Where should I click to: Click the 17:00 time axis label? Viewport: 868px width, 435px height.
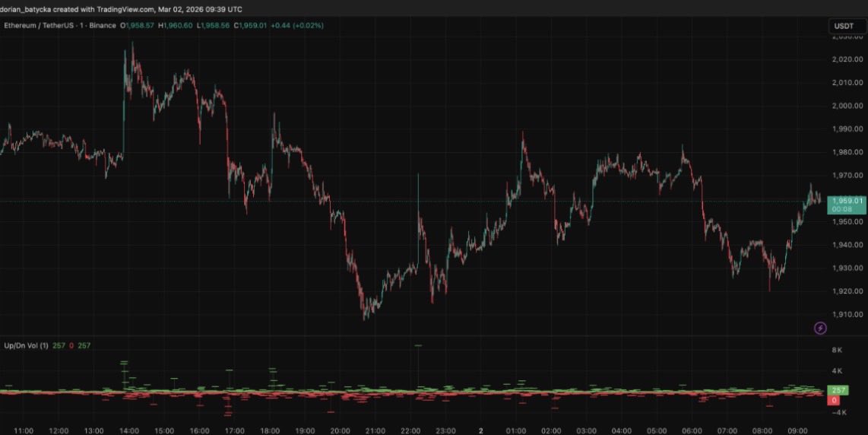tap(235, 430)
